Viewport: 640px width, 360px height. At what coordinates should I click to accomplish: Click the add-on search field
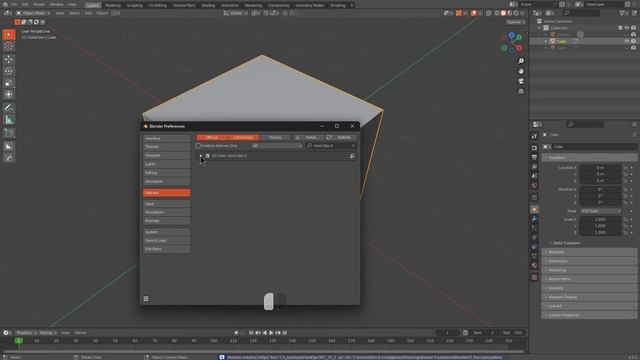[331, 146]
